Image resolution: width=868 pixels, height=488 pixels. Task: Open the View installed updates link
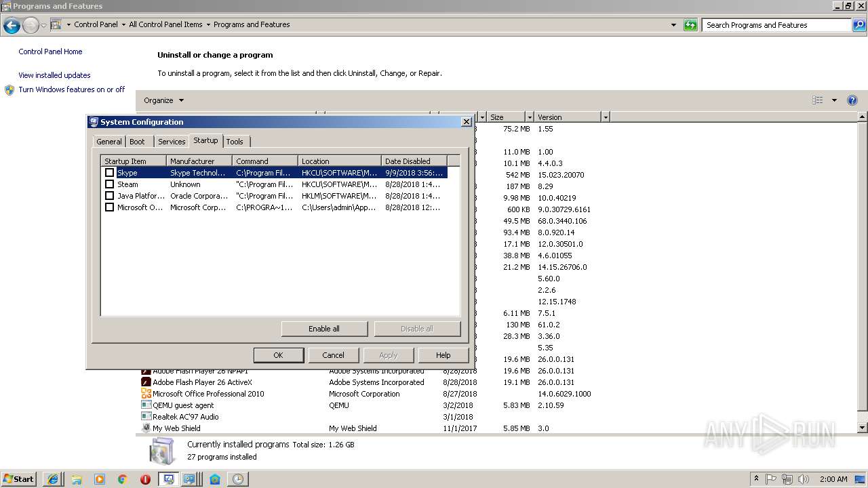point(54,75)
